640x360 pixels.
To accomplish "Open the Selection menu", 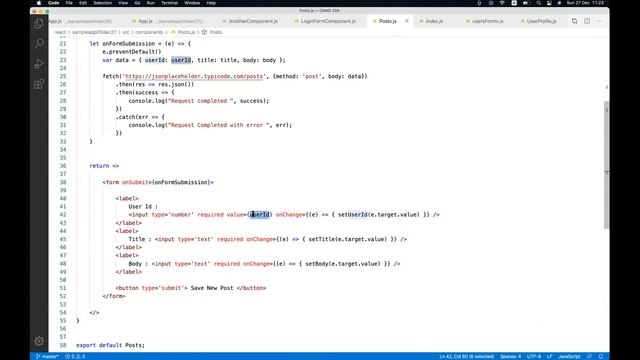I will coord(102,3).
